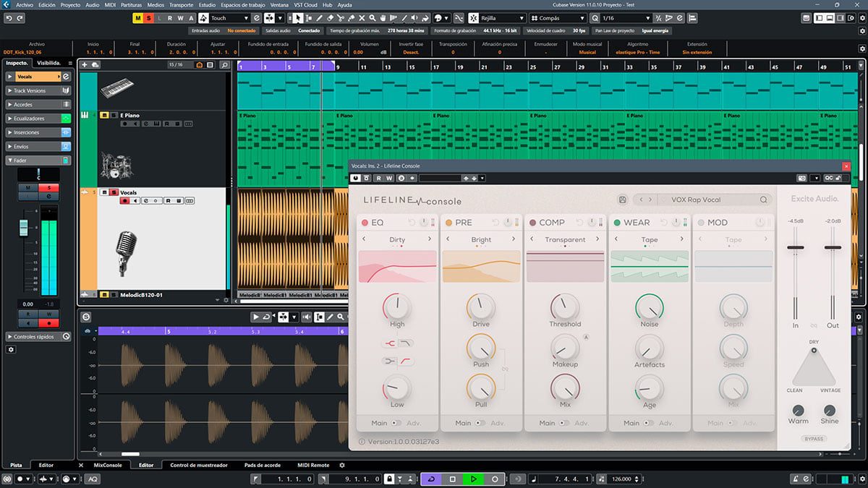Click the BYPASS button in Lifeline Console
The height and width of the screenshot is (488, 868).
point(814,439)
